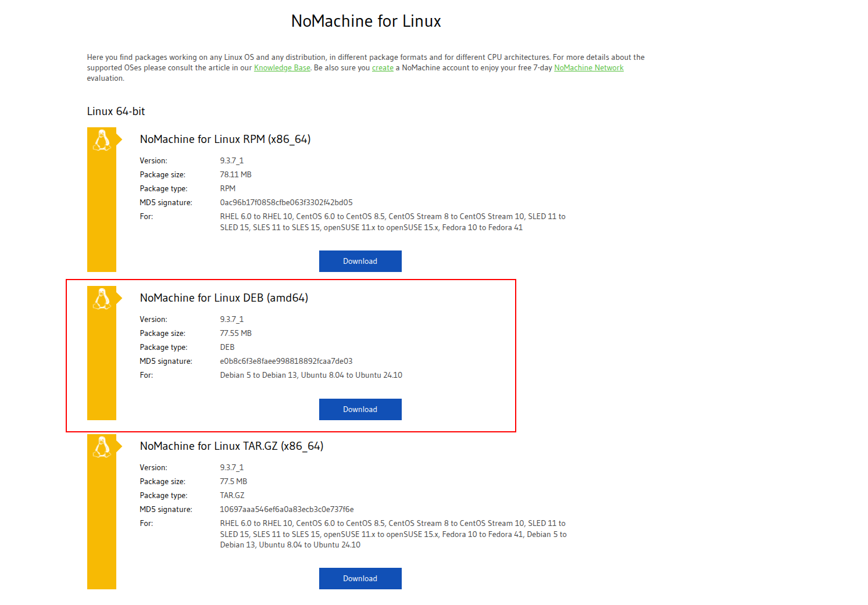
Task: Open the NoMachine Network link
Action: (589, 68)
